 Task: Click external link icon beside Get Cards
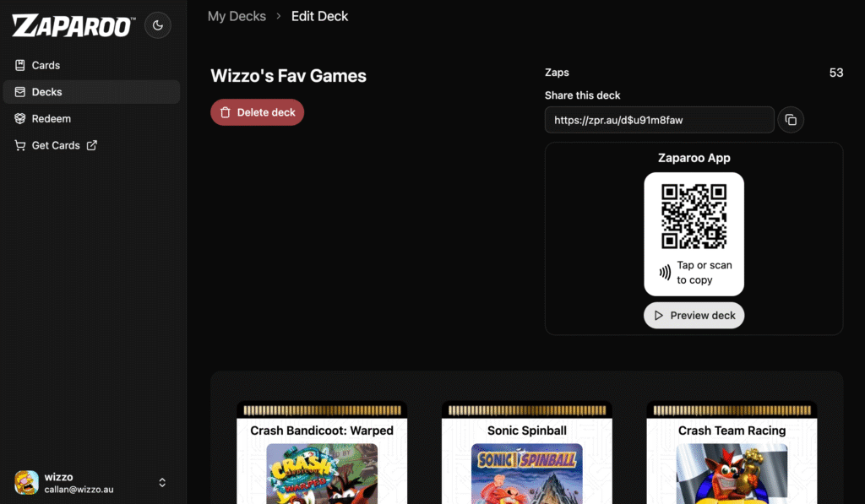[x=91, y=145]
